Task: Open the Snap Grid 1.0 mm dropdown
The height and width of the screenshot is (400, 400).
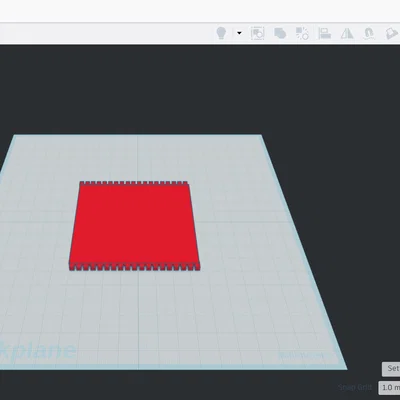Action: 389,388
